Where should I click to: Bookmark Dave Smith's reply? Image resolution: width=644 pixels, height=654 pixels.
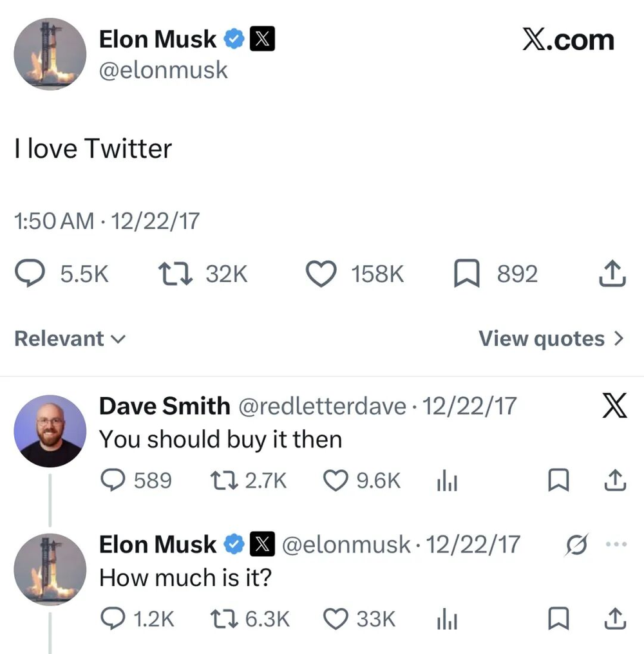[x=558, y=480]
